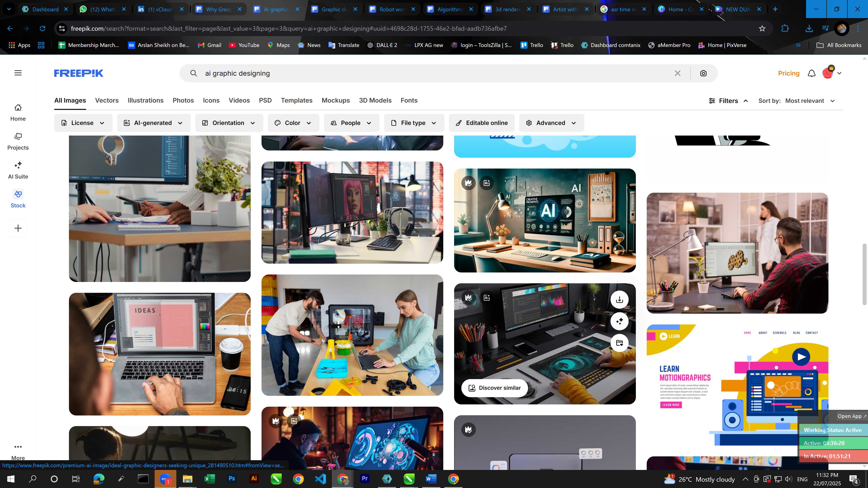Open Chrome downloads

coord(809,29)
